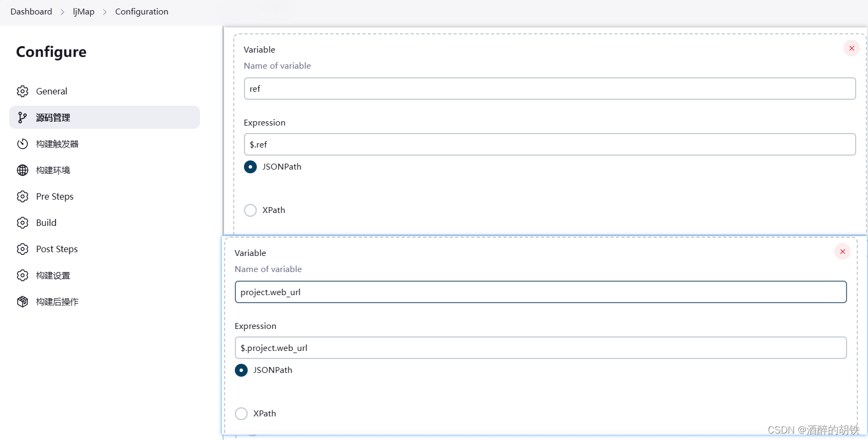This screenshot has width=868, height=440.
Task: Edit the project.web_url variable name field
Action: click(x=540, y=292)
